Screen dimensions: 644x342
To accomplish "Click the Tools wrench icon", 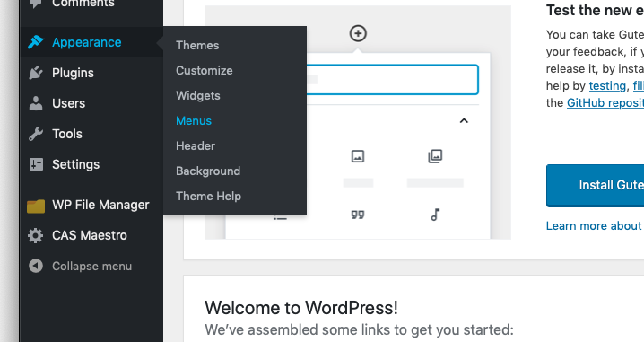I will 36,134.
